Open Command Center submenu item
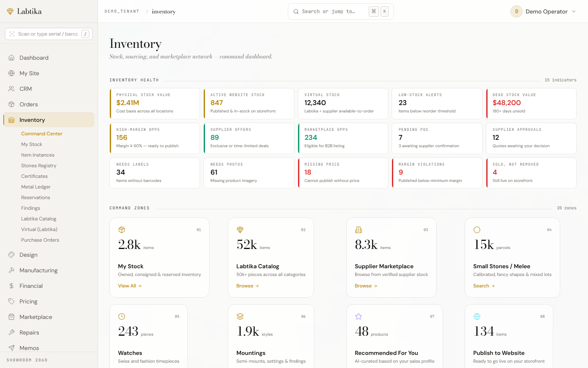The height and width of the screenshot is (368, 588). click(42, 134)
